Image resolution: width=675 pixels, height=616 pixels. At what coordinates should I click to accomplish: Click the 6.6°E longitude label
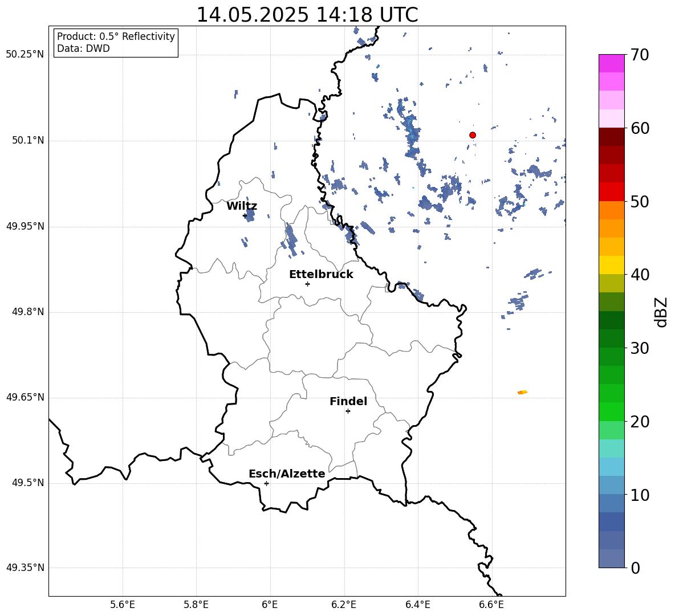[491, 605]
